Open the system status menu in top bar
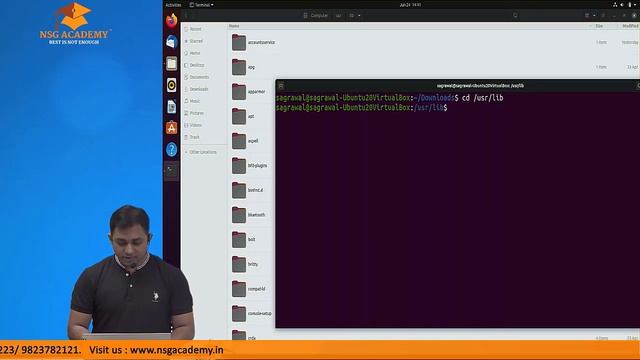Screen dimensions: 640x360 [625, 5]
